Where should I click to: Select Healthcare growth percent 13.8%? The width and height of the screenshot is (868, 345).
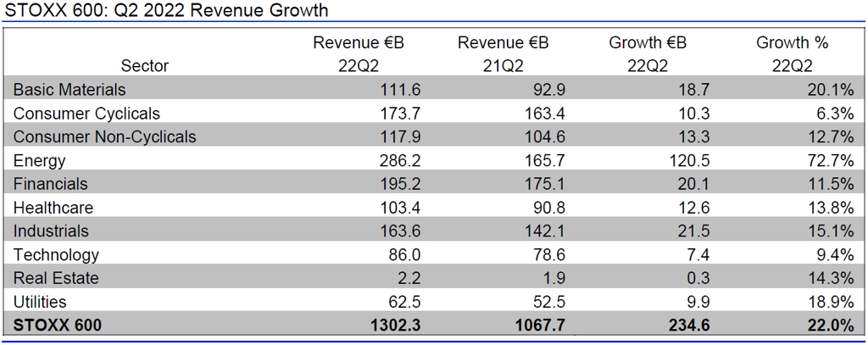[x=831, y=208]
